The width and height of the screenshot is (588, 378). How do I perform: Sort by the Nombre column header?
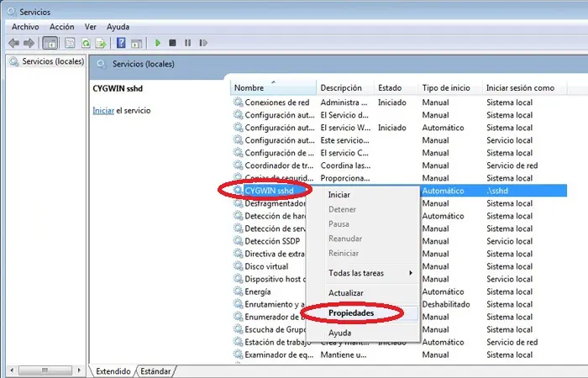[273, 87]
